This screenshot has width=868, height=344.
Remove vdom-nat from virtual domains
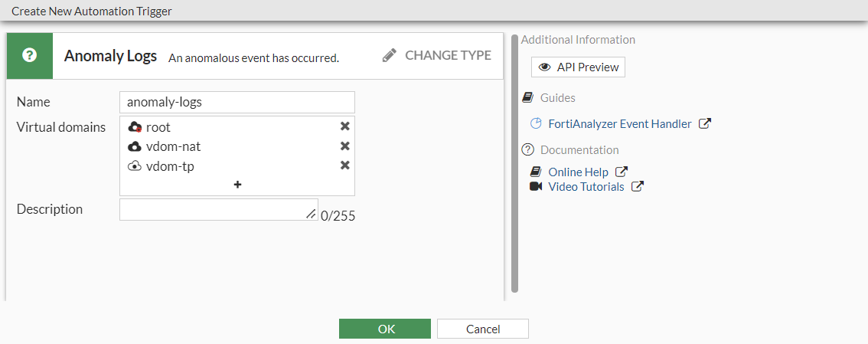click(344, 146)
